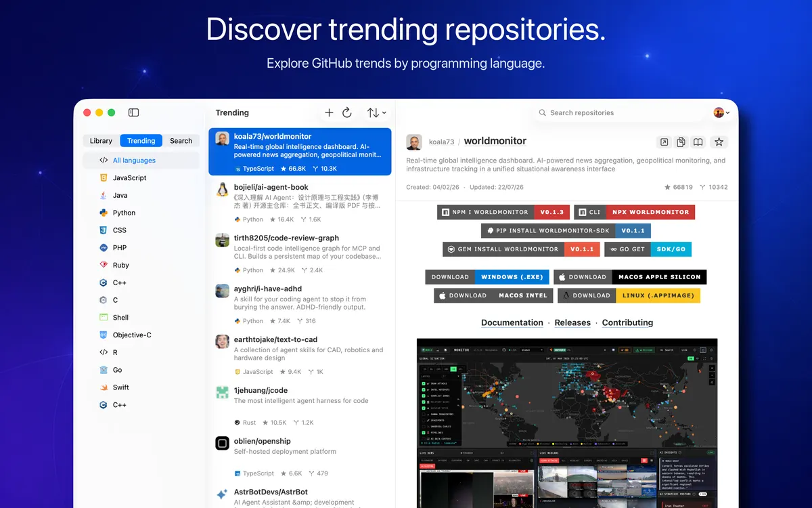
Task: Click the koala73 owner name in header
Action: [442, 142]
